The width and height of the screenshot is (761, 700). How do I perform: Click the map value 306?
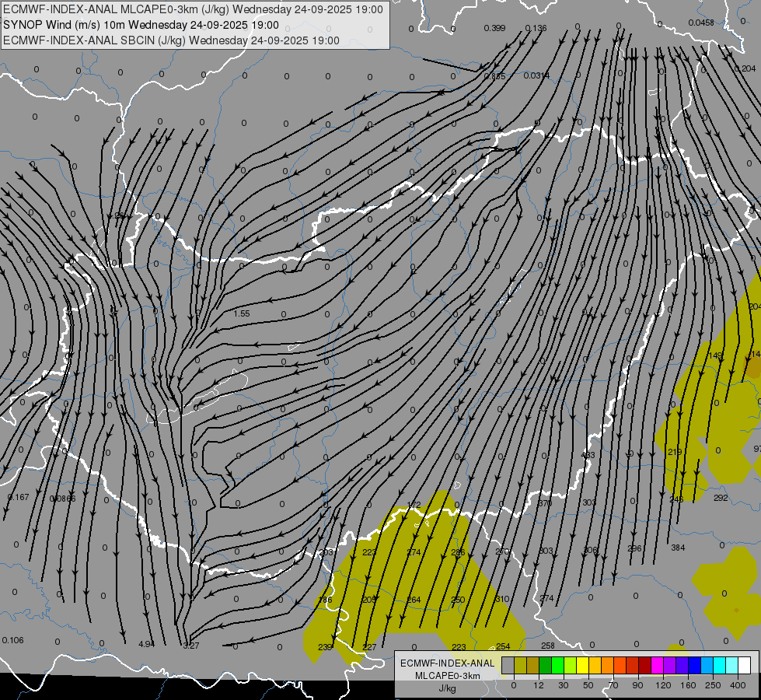point(590,549)
